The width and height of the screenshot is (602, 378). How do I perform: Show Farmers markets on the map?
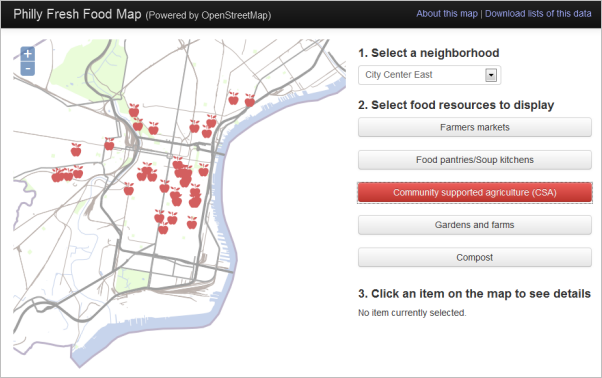475,127
